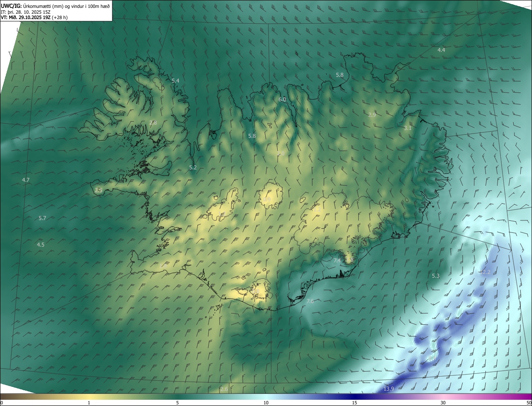Click the 50 tick on the color legend
The width and height of the screenshot is (532, 406).
528,403
